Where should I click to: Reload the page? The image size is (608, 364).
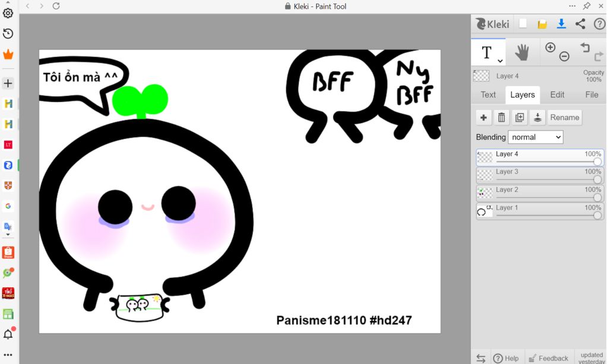pos(56,6)
